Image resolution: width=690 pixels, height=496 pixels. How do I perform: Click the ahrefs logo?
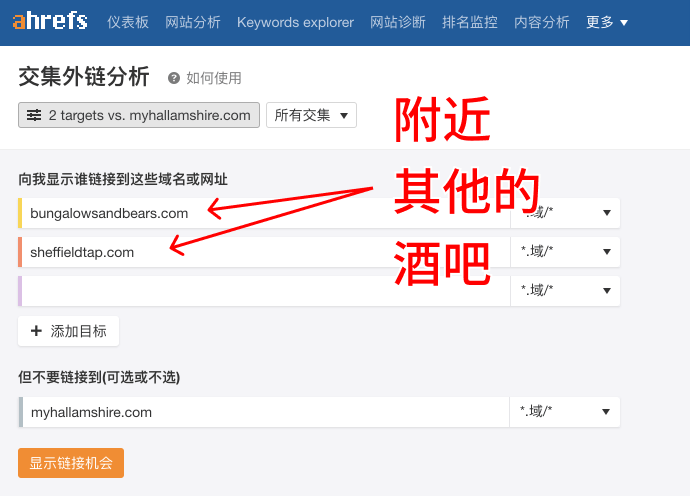click(50, 21)
